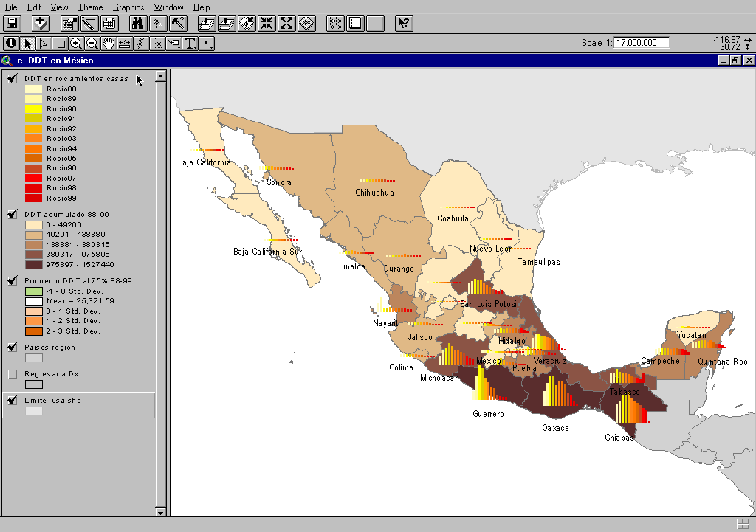Click the Rocio97 red legend swatch
This screenshot has height=532, width=756.
[34, 179]
